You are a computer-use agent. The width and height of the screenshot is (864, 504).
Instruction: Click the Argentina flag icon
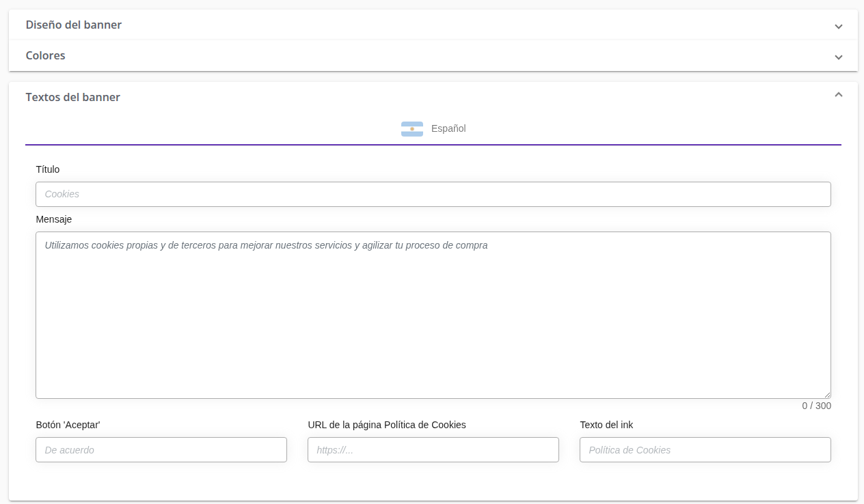pos(411,128)
